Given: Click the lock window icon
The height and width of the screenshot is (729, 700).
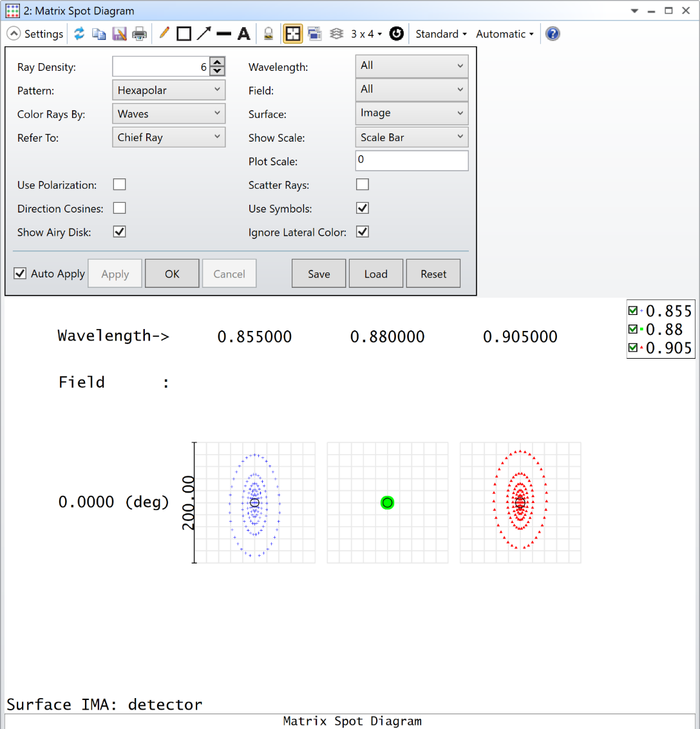Looking at the screenshot, I should click(x=268, y=34).
